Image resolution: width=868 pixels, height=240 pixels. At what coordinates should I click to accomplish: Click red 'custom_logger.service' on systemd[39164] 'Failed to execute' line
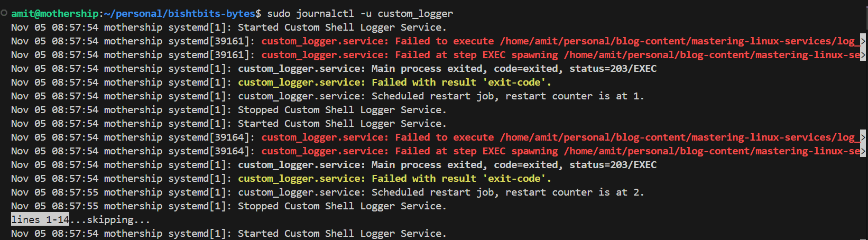coord(325,137)
